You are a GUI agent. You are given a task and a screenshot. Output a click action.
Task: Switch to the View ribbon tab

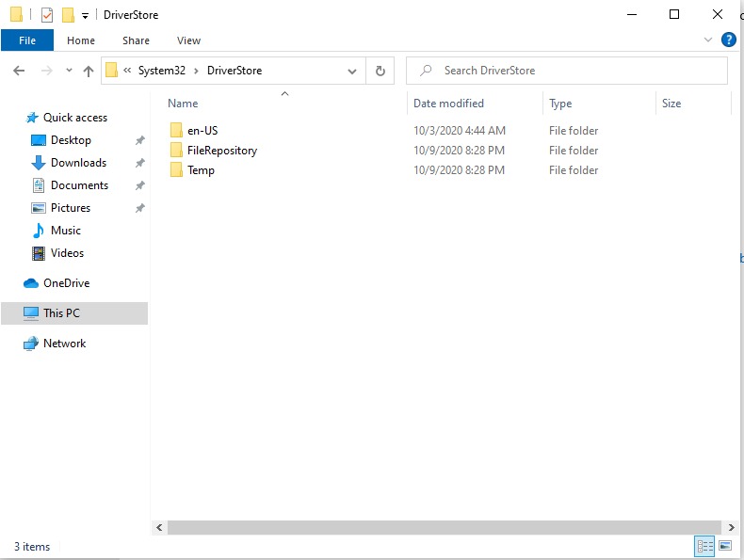[x=188, y=40]
